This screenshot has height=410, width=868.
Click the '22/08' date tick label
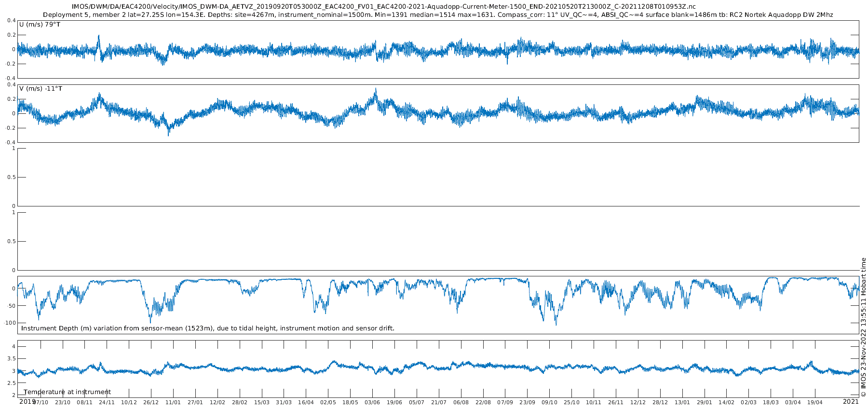pos(483,402)
